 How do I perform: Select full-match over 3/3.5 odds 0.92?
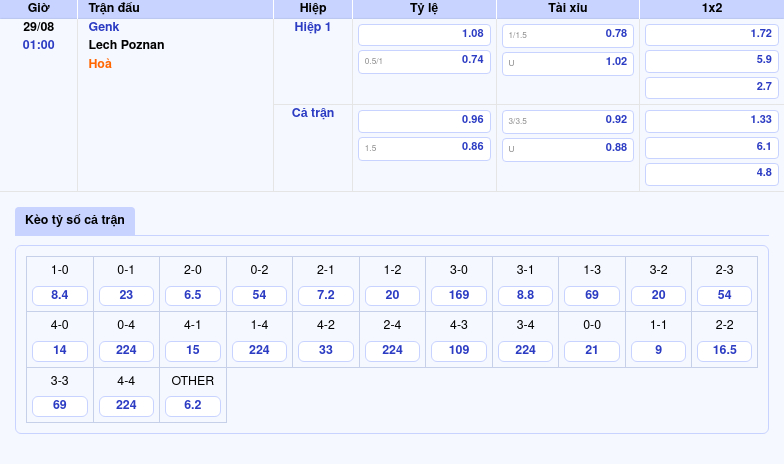568,120
